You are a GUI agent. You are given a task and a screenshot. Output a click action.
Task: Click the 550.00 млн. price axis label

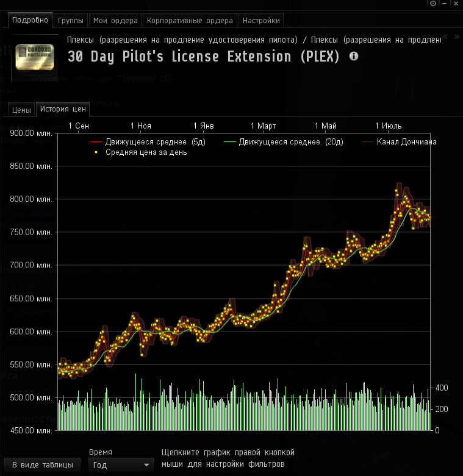[31, 364]
